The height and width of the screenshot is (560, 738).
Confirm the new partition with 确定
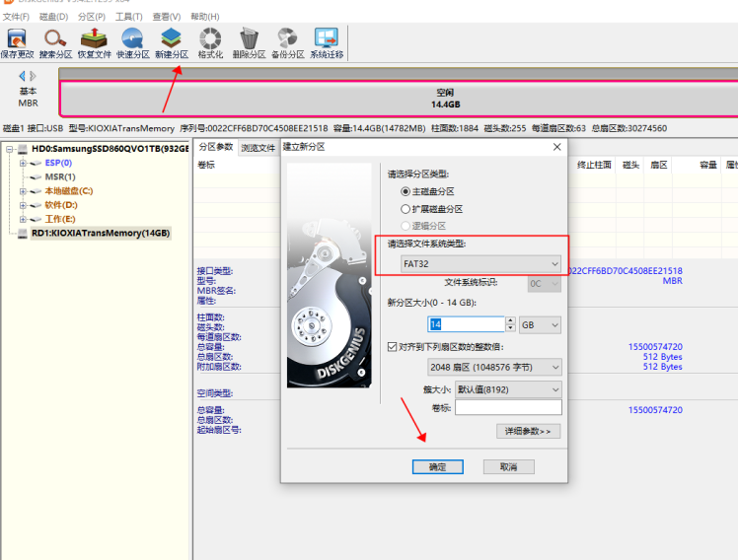click(438, 467)
